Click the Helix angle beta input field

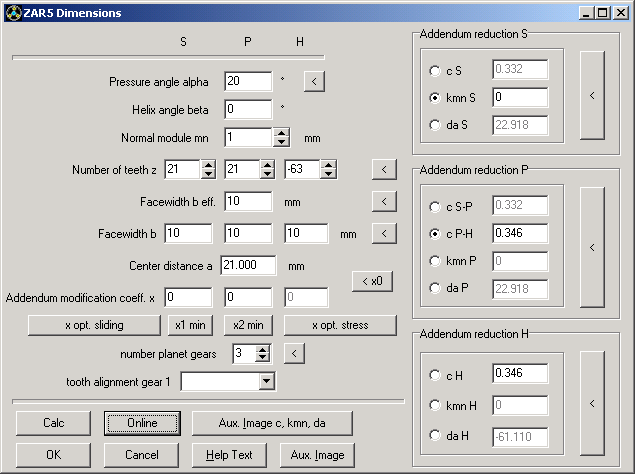click(248, 109)
